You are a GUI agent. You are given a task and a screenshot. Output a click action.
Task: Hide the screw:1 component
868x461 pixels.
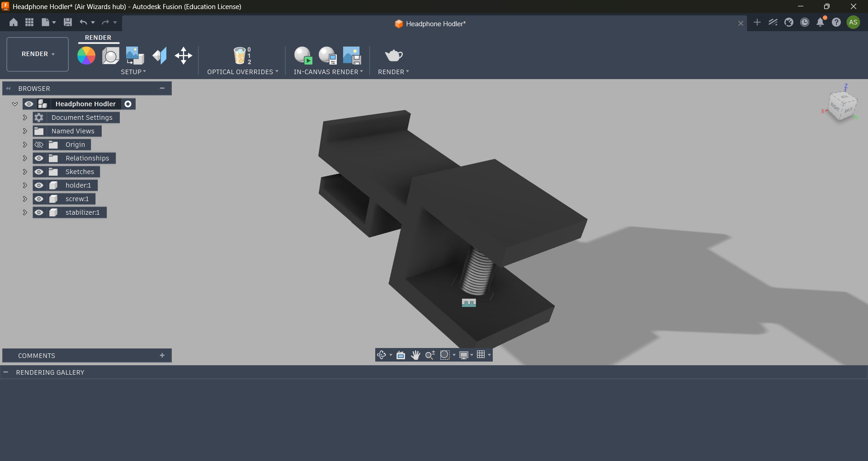tap(39, 199)
